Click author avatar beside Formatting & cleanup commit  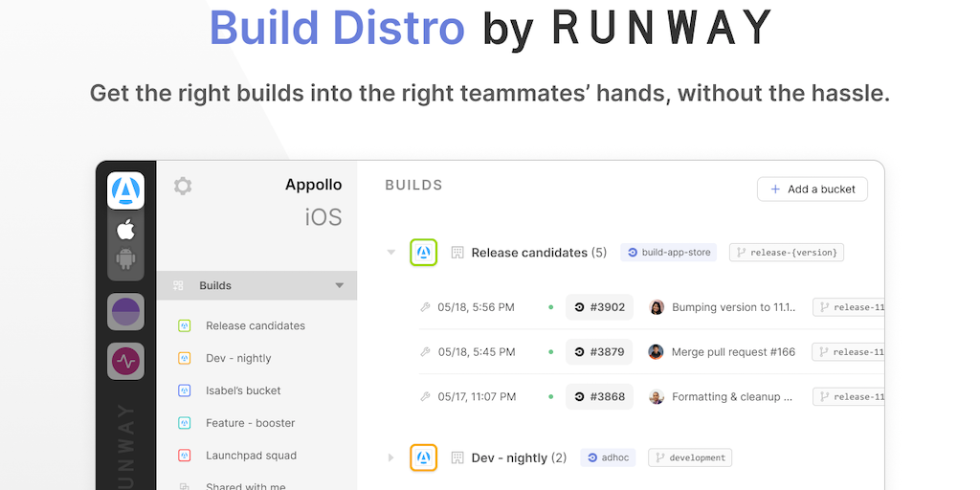pyautogui.click(x=657, y=397)
